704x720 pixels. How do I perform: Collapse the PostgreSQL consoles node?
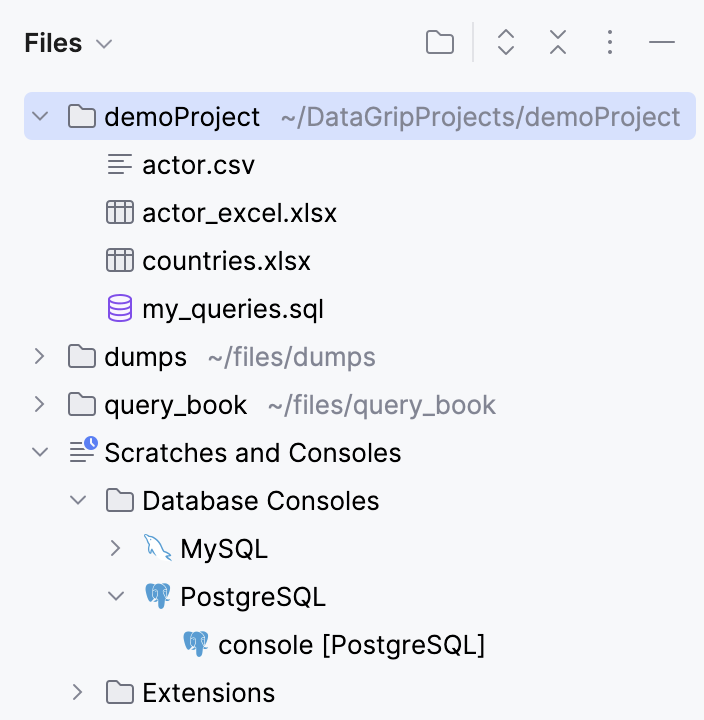(x=116, y=597)
